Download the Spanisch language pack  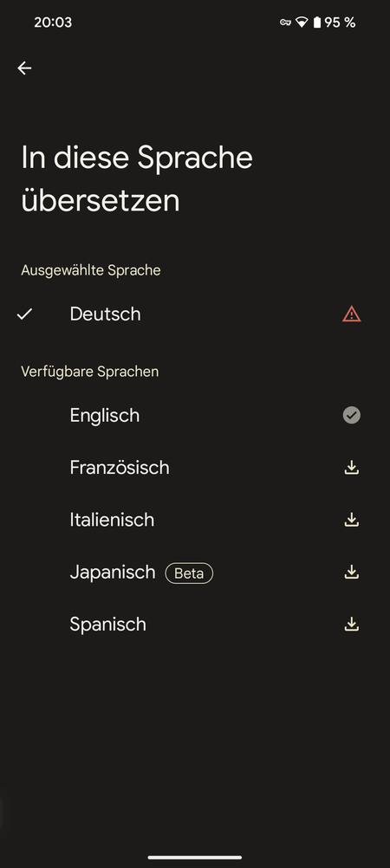[351, 625]
